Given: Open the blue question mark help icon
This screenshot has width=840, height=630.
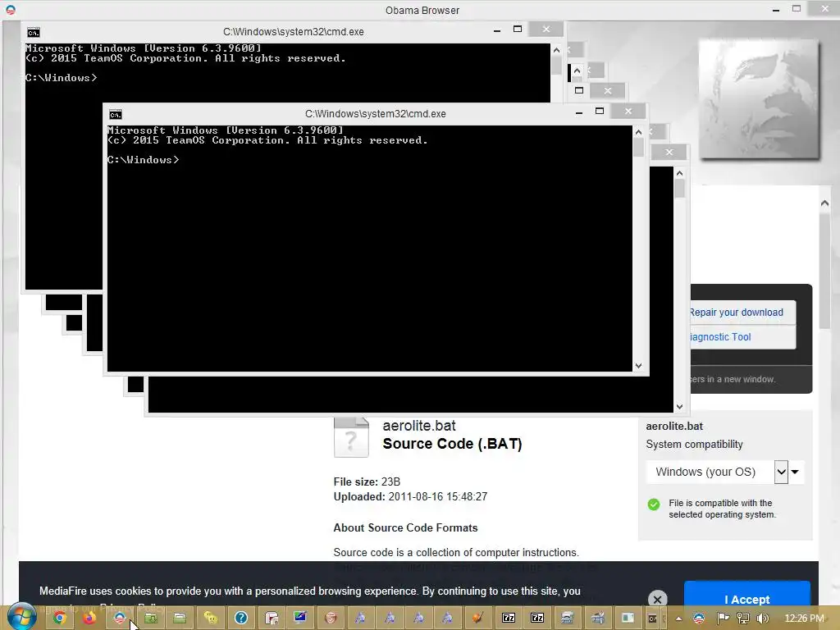Looking at the screenshot, I should (241, 619).
